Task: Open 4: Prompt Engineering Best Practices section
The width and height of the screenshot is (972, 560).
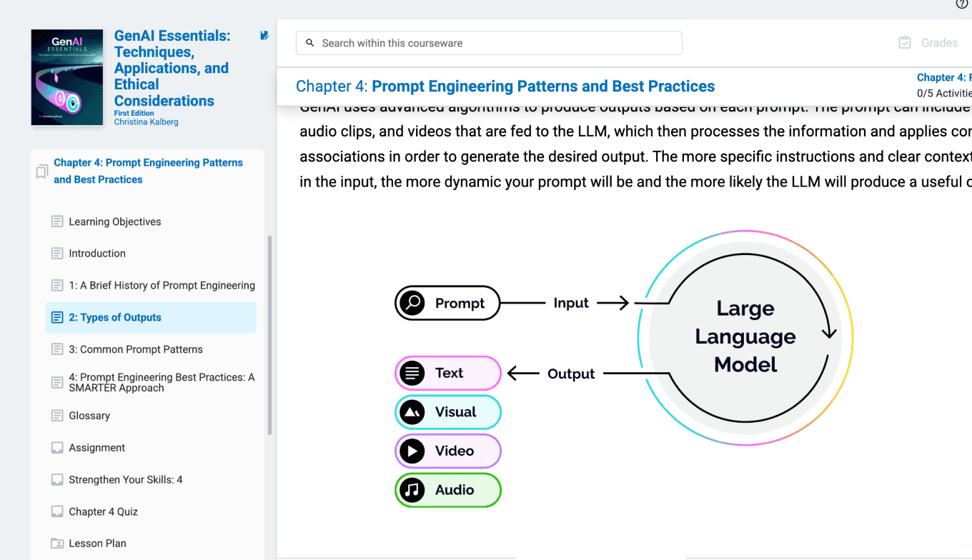Action: tap(162, 382)
